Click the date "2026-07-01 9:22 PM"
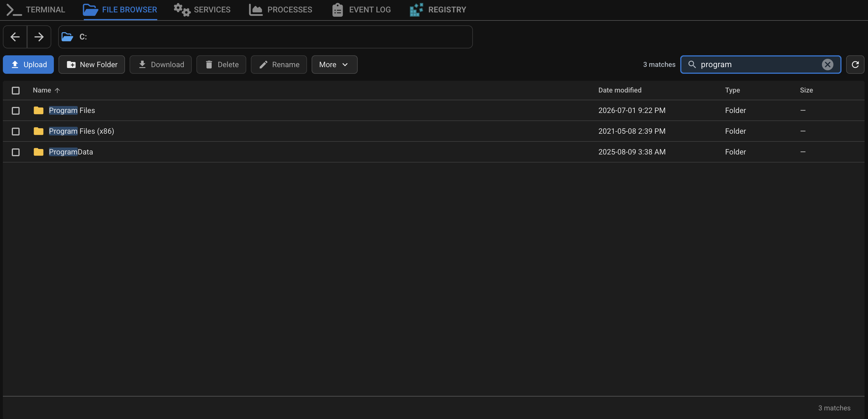The width and height of the screenshot is (868, 419). [x=632, y=111]
